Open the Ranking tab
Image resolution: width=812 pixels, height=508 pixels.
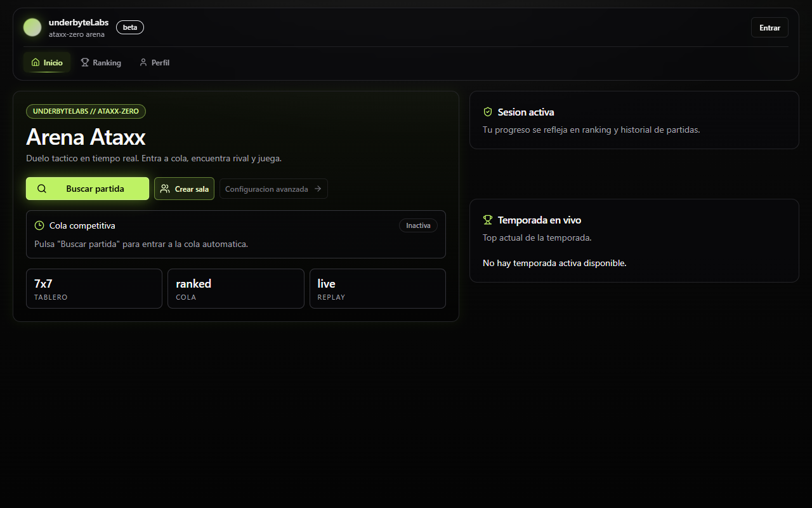click(101, 63)
